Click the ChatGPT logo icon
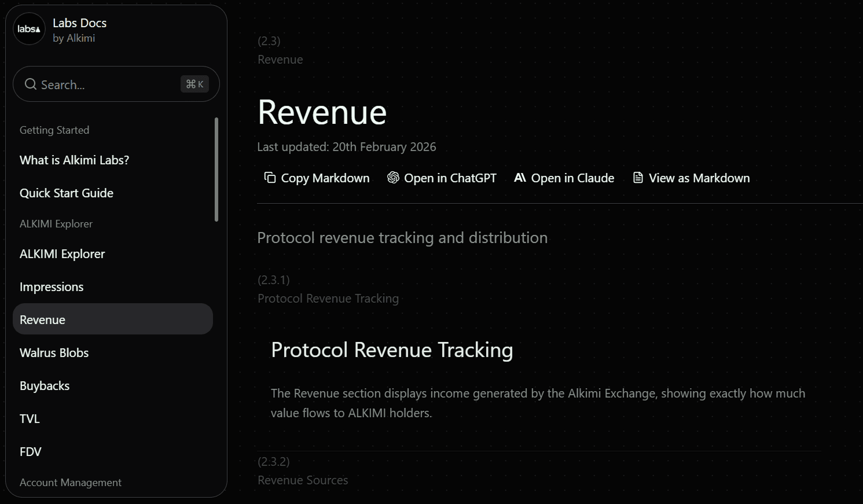This screenshot has height=504, width=863. tap(393, 178)
